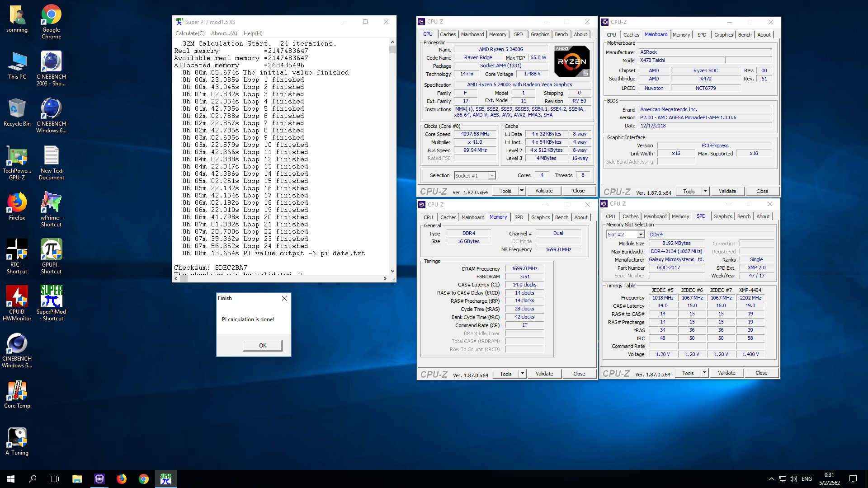Screen dimensions: 868x488
Task: Open Help(H) menu in Super PI
Action: [253, 33]
